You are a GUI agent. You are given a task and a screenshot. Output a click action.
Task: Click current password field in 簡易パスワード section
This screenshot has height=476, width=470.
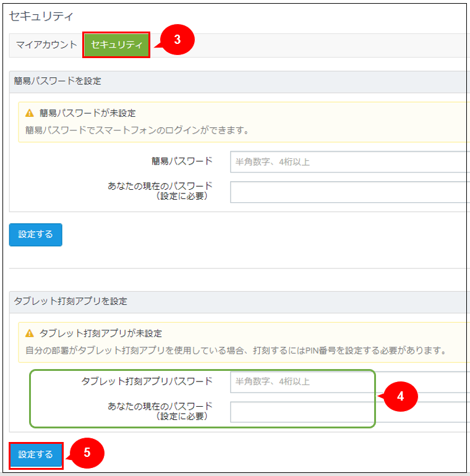349,192
